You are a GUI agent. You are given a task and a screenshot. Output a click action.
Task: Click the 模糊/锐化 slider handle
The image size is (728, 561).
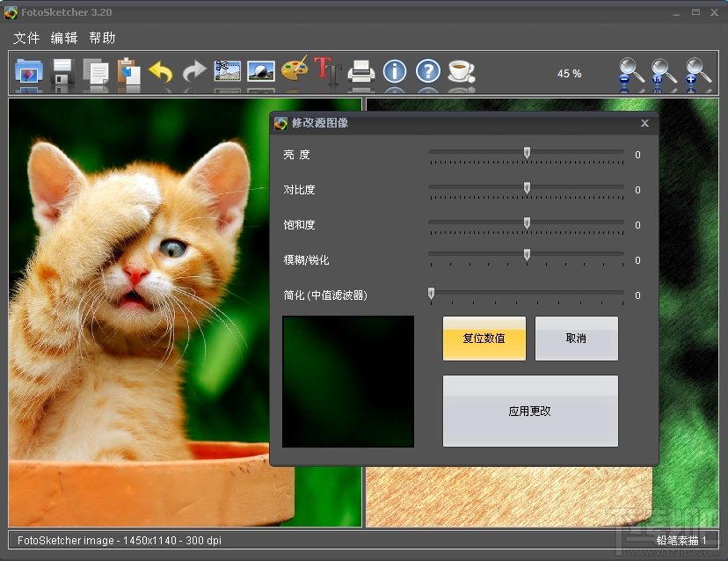click(x=527, y=255)
